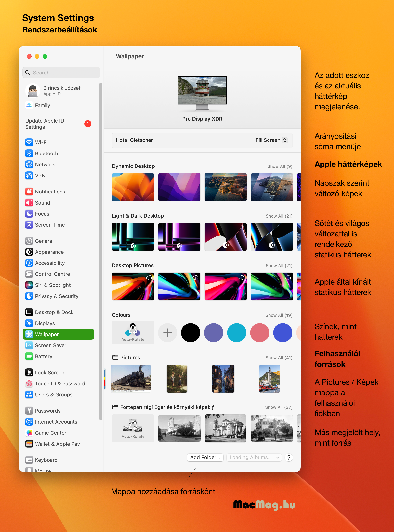The width and height of the screenshot is (394, 532).
Task: Click Add Folder button
Action: click(205, 457)
